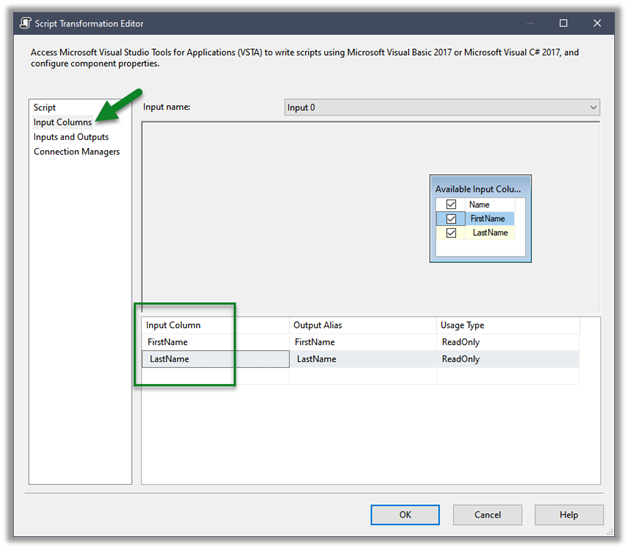Open the Script page
Image resolution: width=628 pixels, height=549 pixels.
[x=45, y=107]
